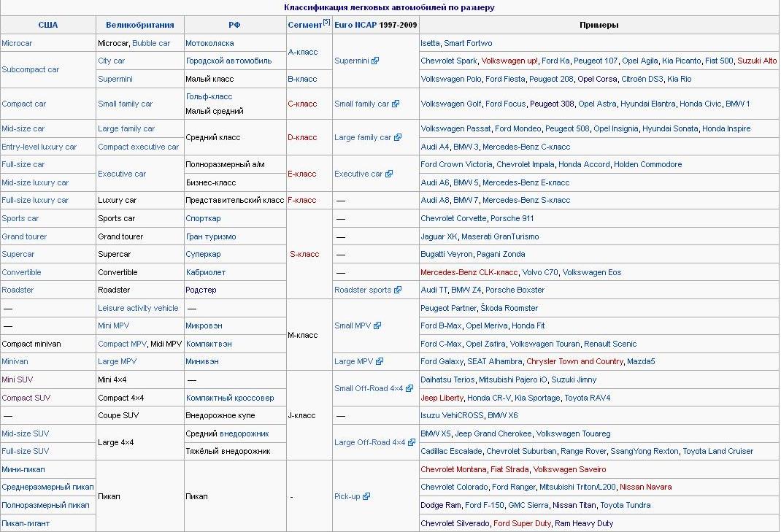
Task: Open the Городской автомобиль link
Action: [229, 61]
